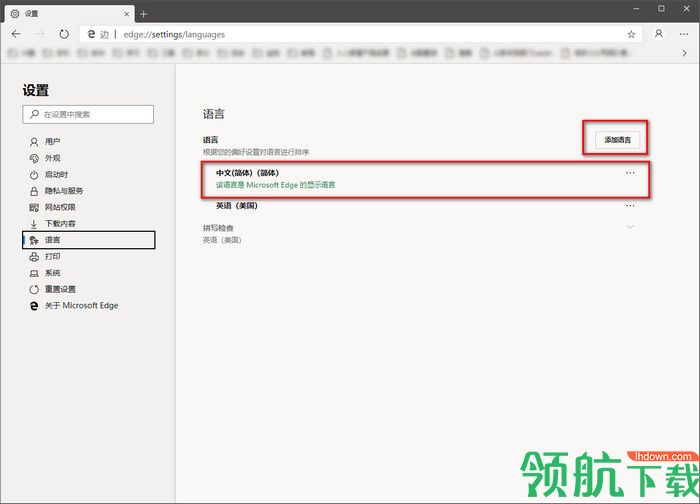
Task: Select the 设置 browser tab
Action: 69,14
